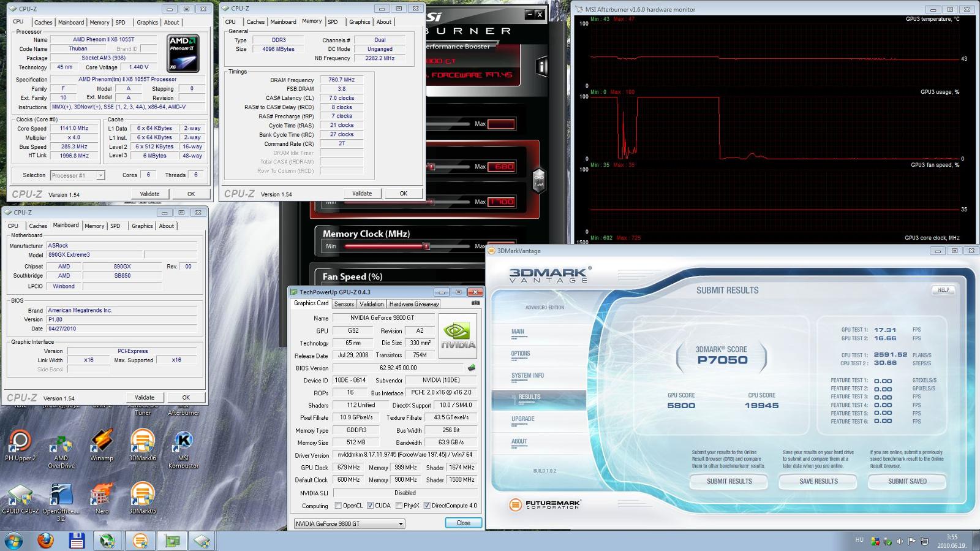The image size is (980, 551).
Task: Switch to CPU-Z taskbar button
Action: point(202,541)
